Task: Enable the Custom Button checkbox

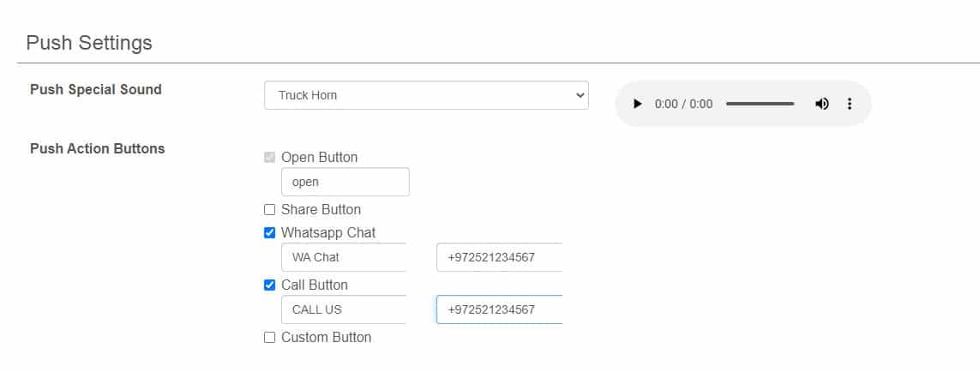Action: [x=270, y=338]
